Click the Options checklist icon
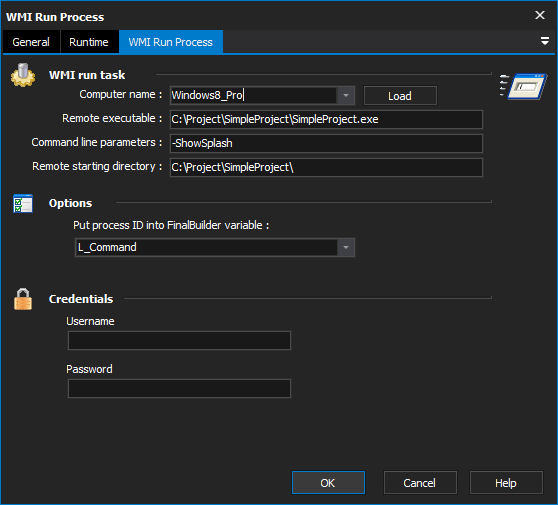 pos(23,203)
